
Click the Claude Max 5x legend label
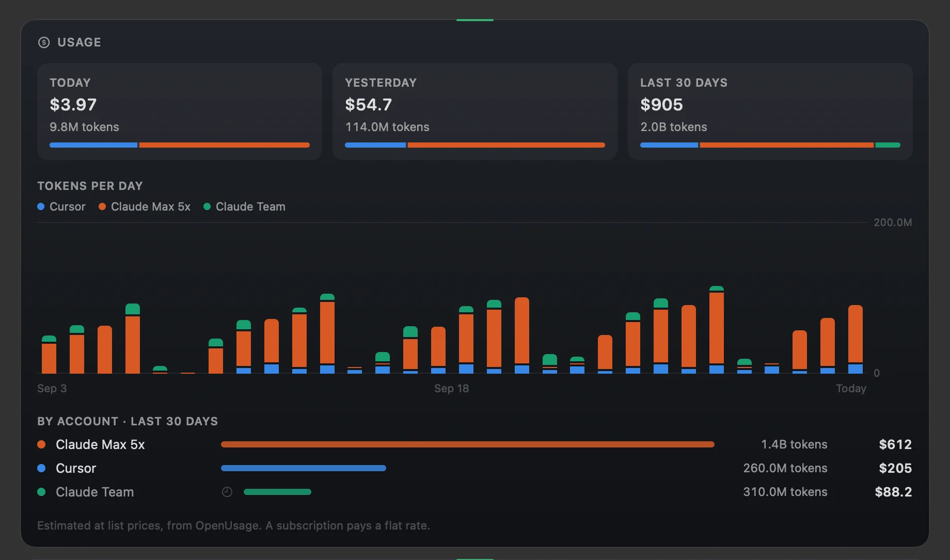coord(151,206)
